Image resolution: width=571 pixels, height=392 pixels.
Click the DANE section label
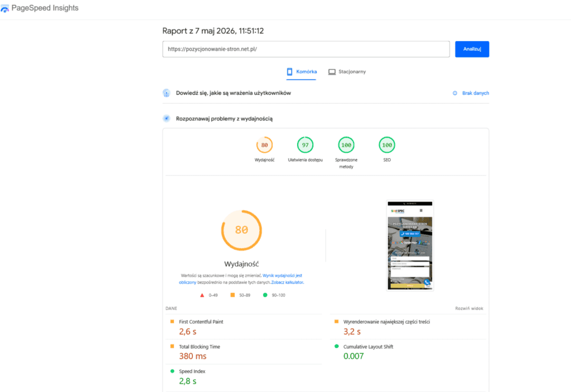pyautogui.click(x=171, y=308)
